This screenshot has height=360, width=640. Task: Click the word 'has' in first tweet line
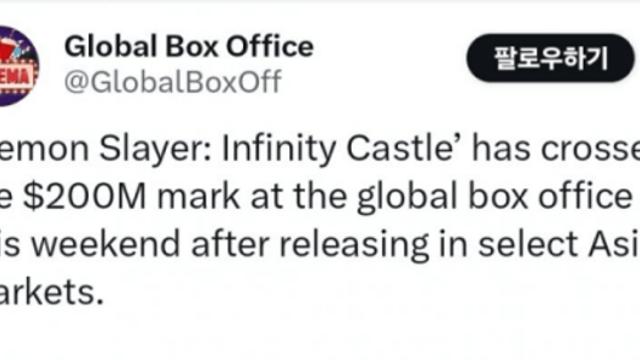pyautogui.click(x=501, y=149)
